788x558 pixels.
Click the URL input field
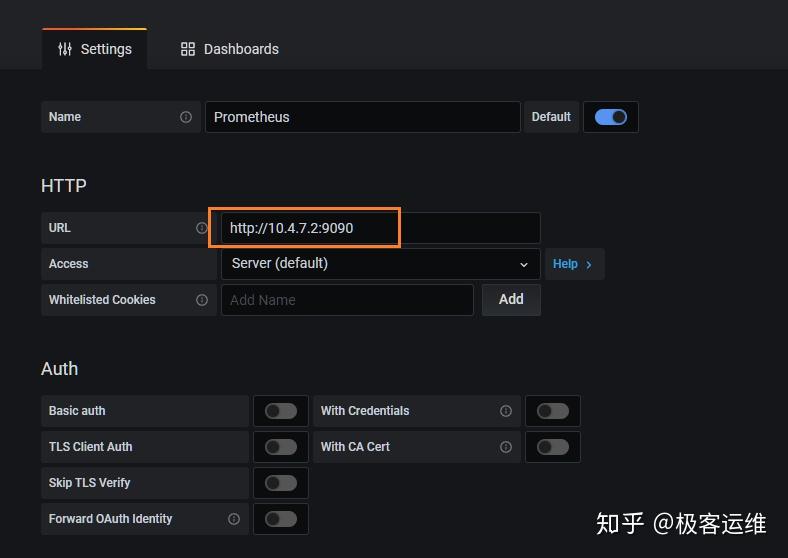coord(380,228)
